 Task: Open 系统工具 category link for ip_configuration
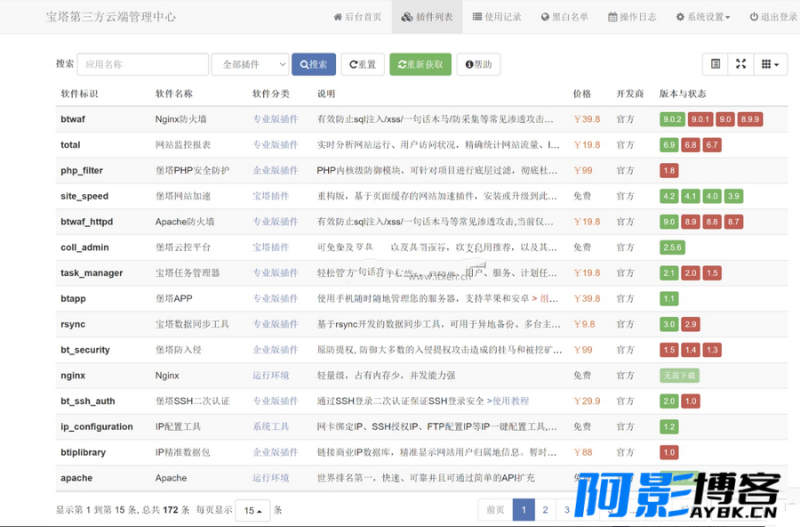coord(270,426)
